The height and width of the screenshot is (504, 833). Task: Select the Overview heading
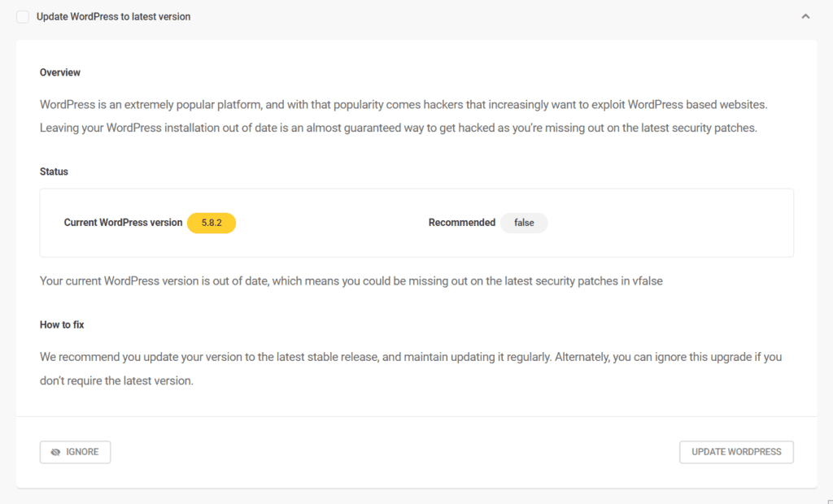(x=60, y=73)
